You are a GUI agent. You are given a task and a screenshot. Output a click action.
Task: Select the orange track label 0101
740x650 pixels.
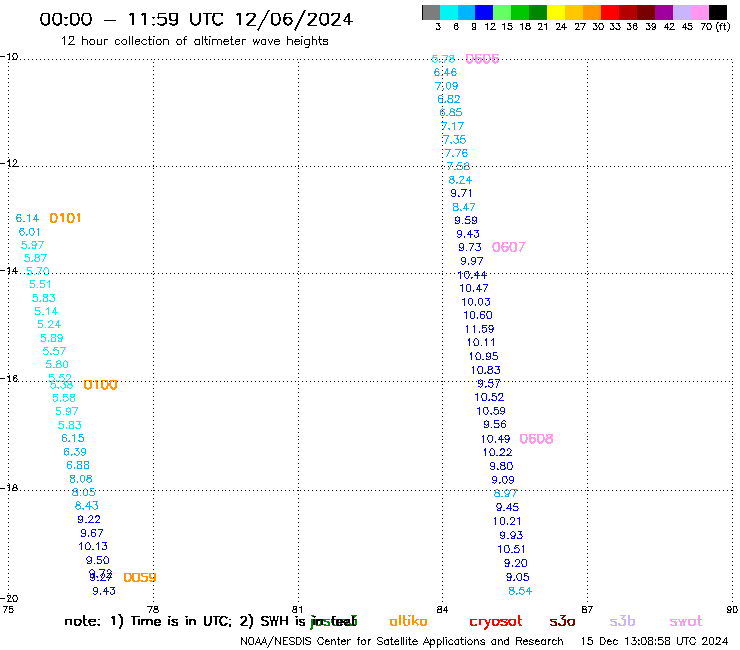point(65,218)
